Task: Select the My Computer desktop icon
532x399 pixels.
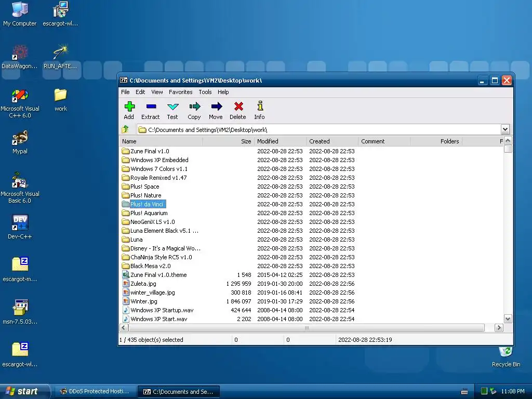Action: coord(20,14)
